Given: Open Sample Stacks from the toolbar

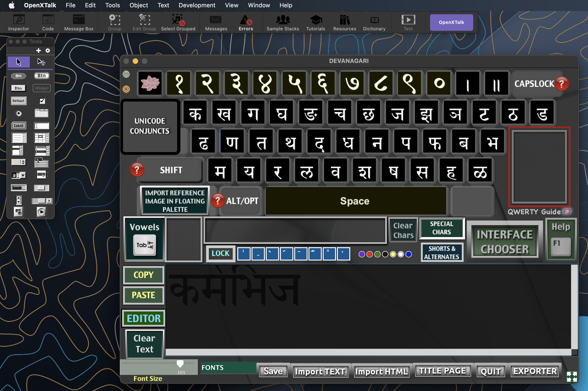Looking at the screenshot, I should click(283, 23).
